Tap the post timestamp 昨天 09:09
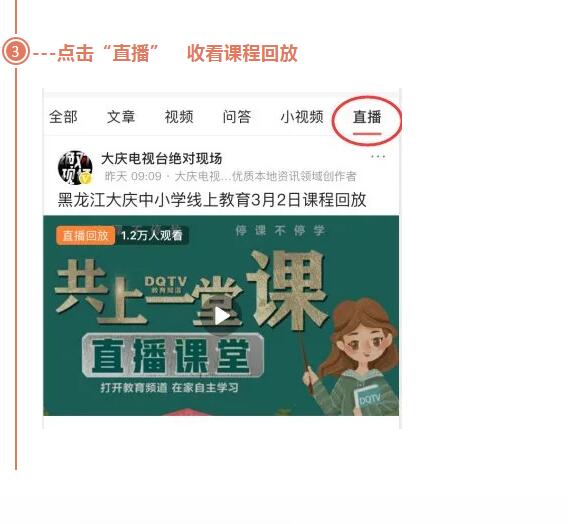Screen dimensions: 580x524 (133, 176)
